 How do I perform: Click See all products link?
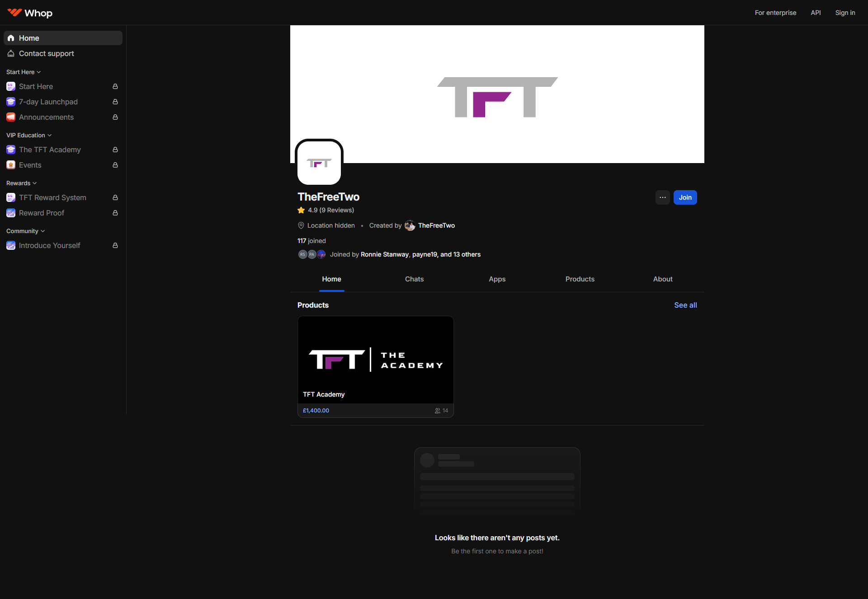[686, 305]
